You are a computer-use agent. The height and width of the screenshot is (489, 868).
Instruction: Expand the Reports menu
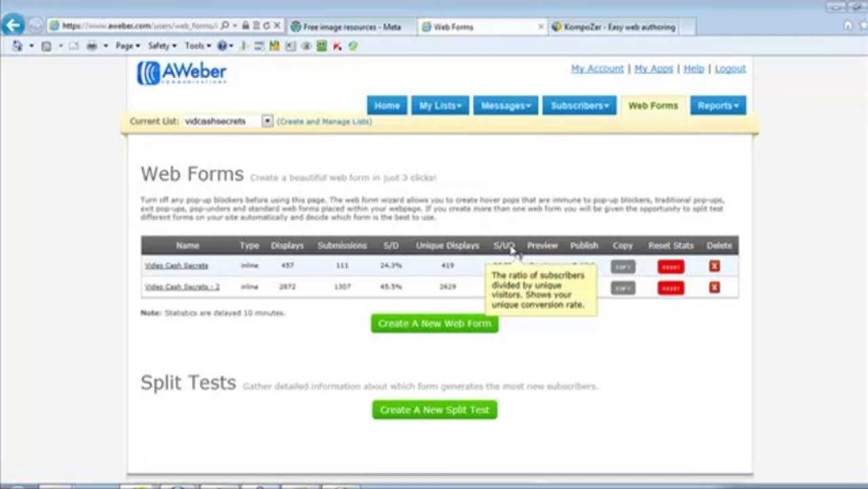point(718,105)
